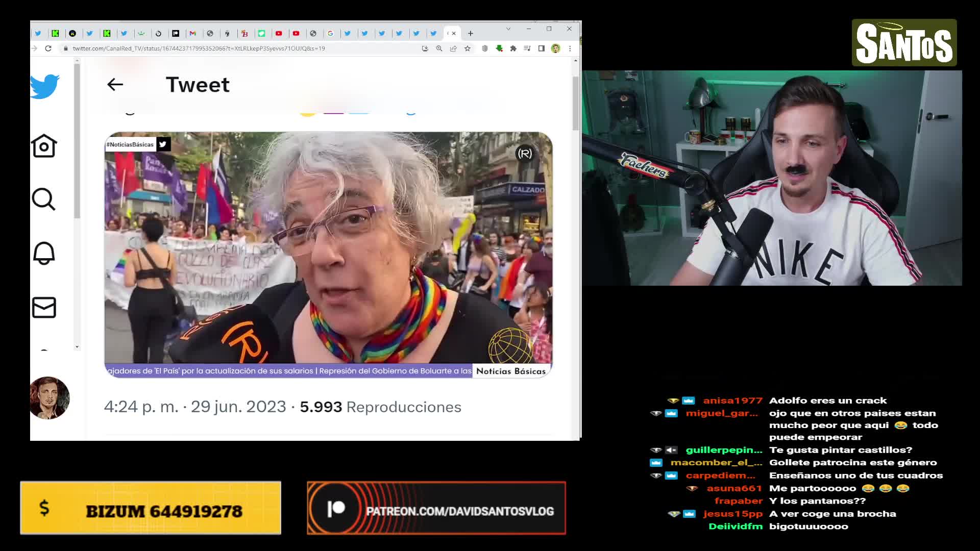The width and height of the screenshot is (980, 551).
Task: Switch to the red B icon tab
Action: (x=244, y=34)
